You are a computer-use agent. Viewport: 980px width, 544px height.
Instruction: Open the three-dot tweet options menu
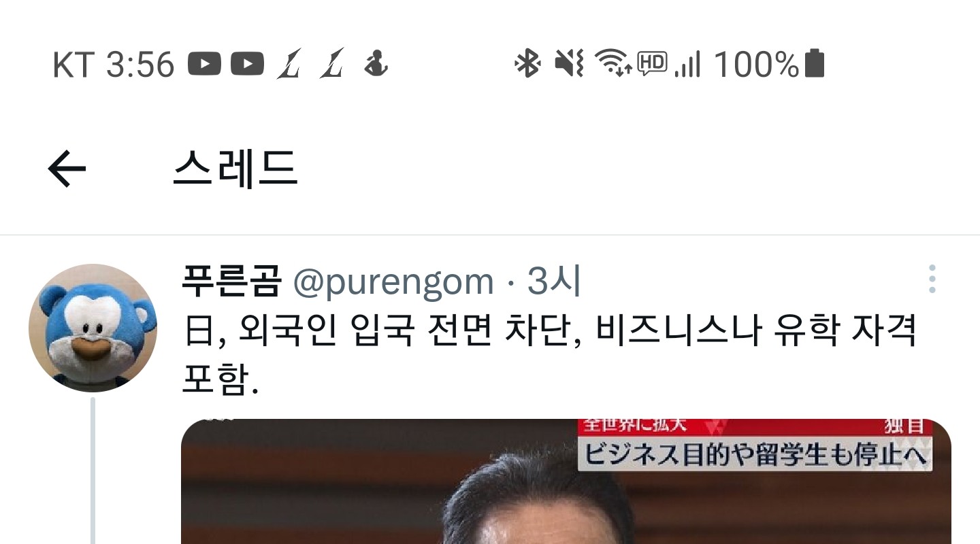click(x=932, y=279)
